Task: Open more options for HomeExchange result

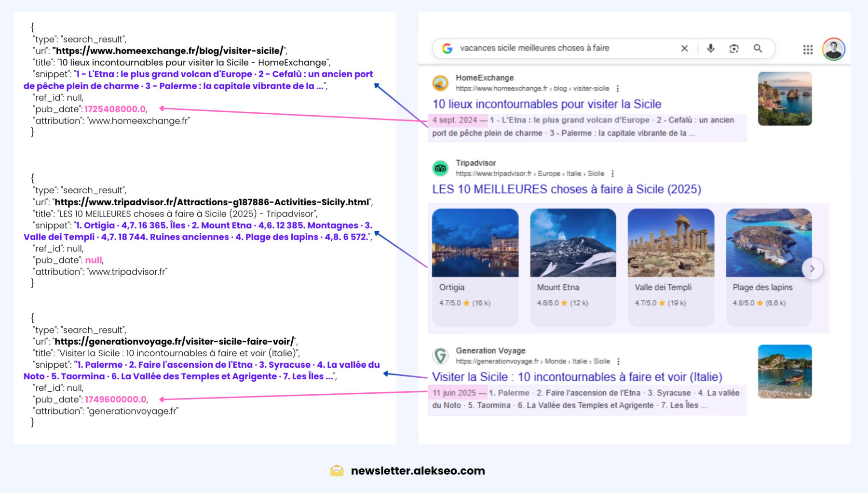Action: [x=618, y=89]
